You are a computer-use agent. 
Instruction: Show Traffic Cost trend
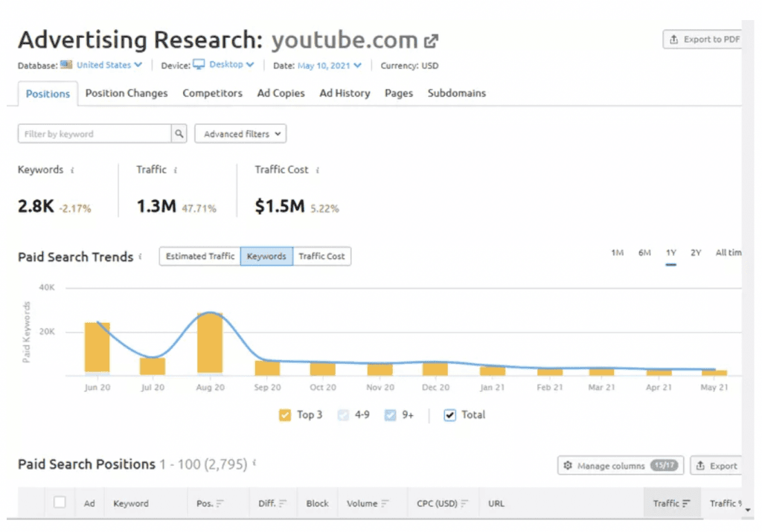pos(321,256)
